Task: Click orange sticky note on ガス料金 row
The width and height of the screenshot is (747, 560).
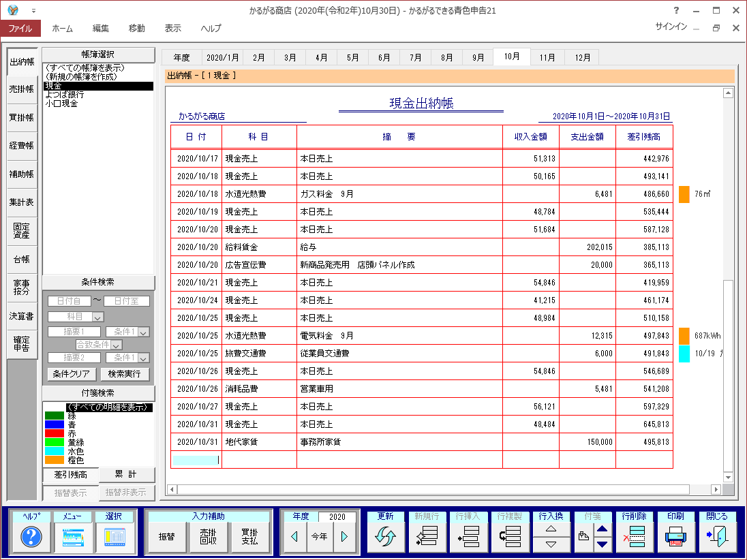Action: [684, 194]
